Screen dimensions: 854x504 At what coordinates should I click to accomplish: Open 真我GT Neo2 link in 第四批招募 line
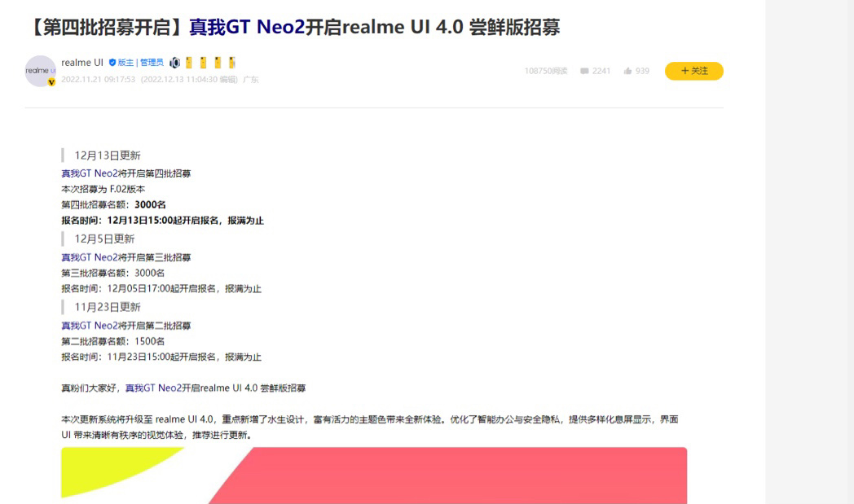[90, 173]
